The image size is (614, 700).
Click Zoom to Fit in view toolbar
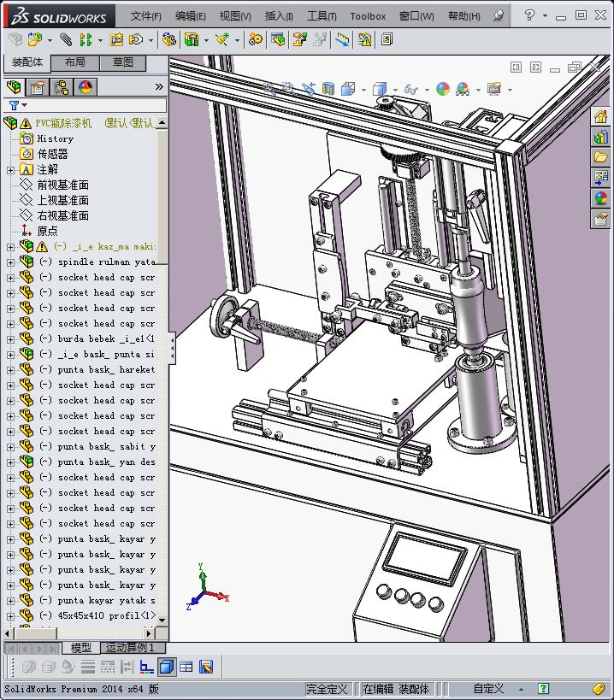[x=269, y=89]
